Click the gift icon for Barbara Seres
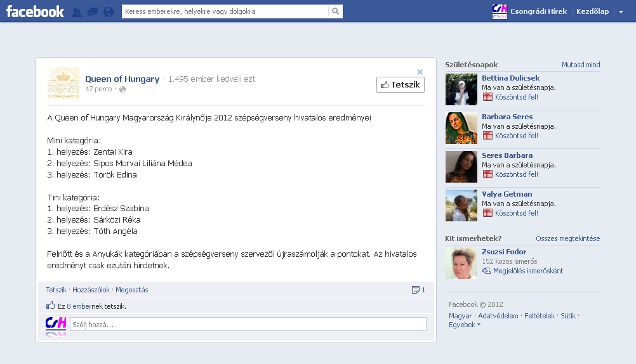Image resolution: width=636 pixels, height=364 pixels. pos(487,135)
